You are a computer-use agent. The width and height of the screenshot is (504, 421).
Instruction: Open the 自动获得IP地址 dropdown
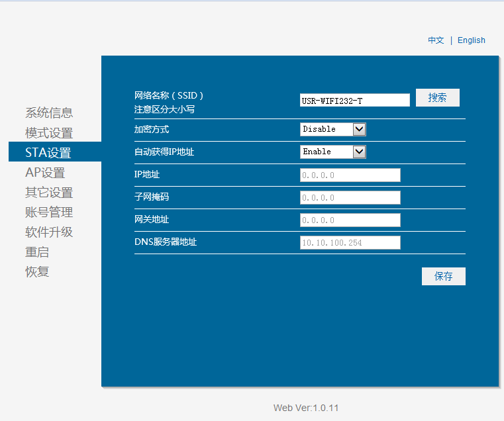point(332,152)
